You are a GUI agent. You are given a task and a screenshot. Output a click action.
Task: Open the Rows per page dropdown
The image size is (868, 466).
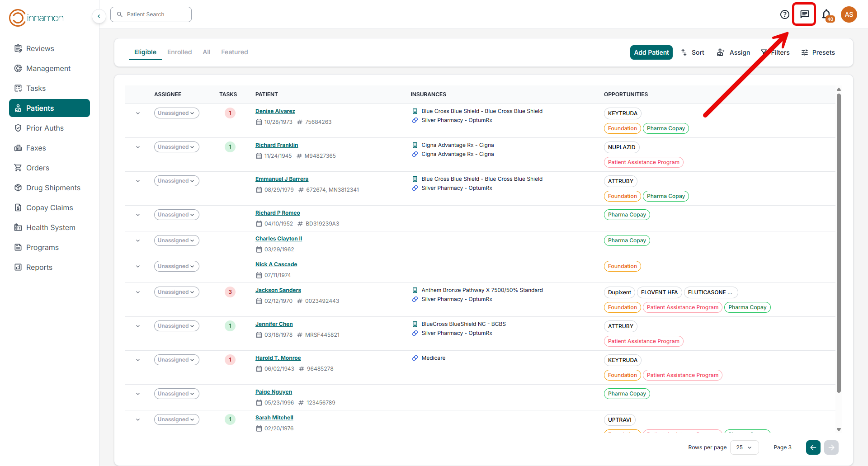744,447
